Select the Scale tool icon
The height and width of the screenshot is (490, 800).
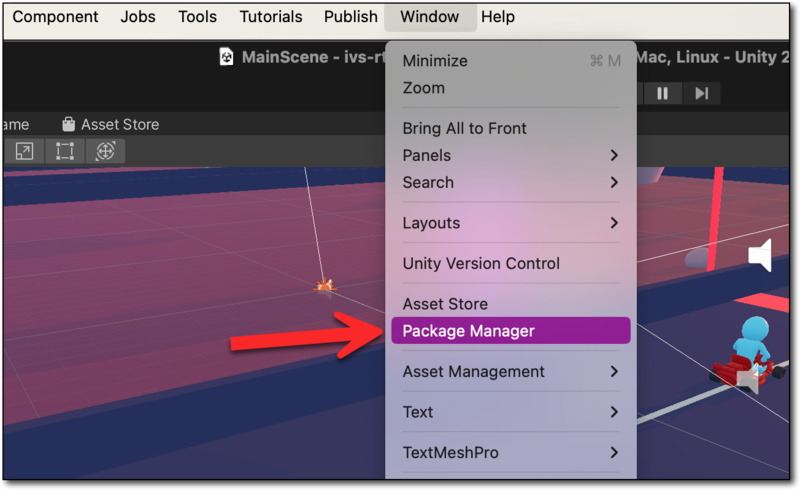[24, 151]
